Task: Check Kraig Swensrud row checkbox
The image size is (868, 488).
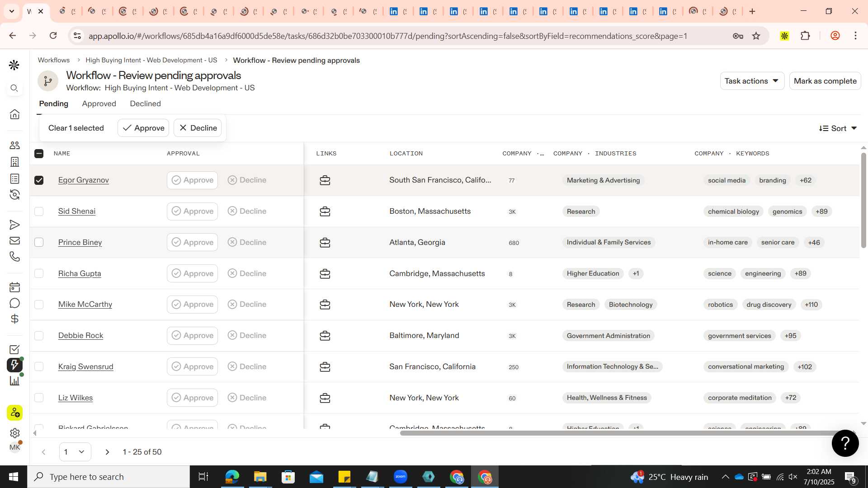Action: (x=39, y=367)
